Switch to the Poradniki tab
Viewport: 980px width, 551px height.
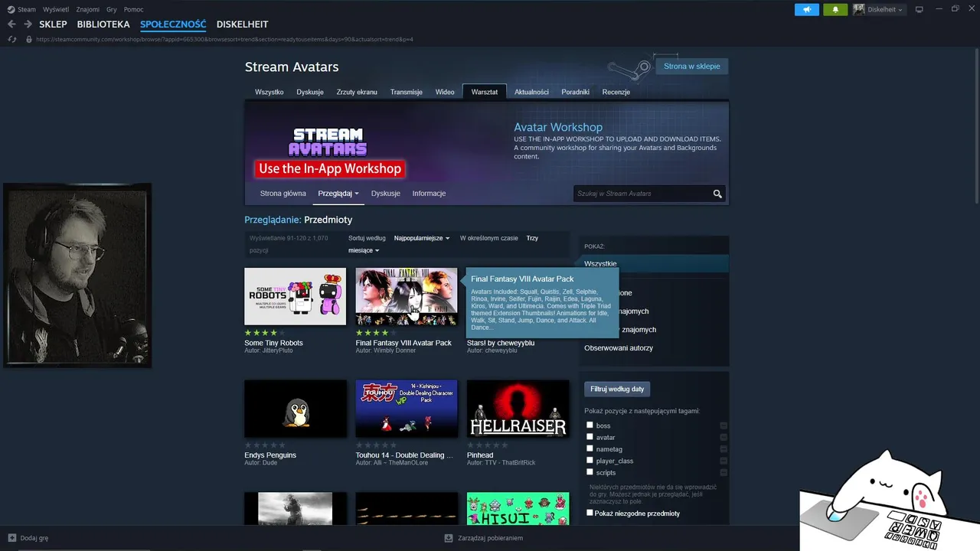575,92
